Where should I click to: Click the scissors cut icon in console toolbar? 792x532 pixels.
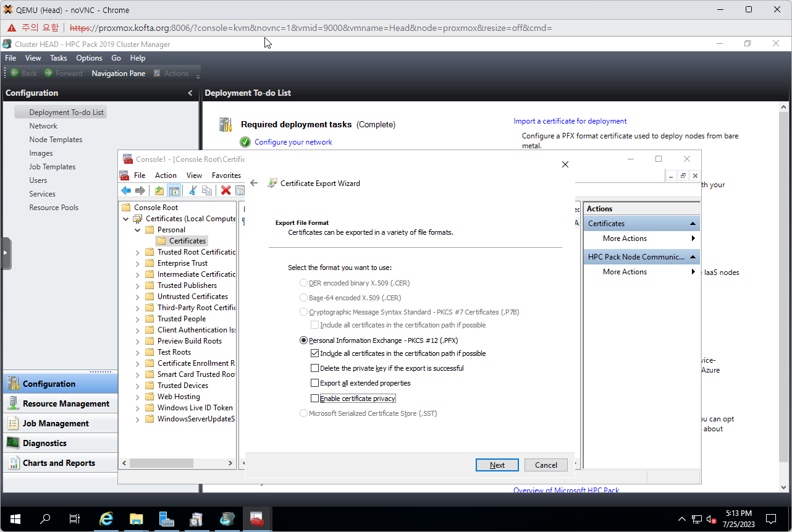click(193, 191)
